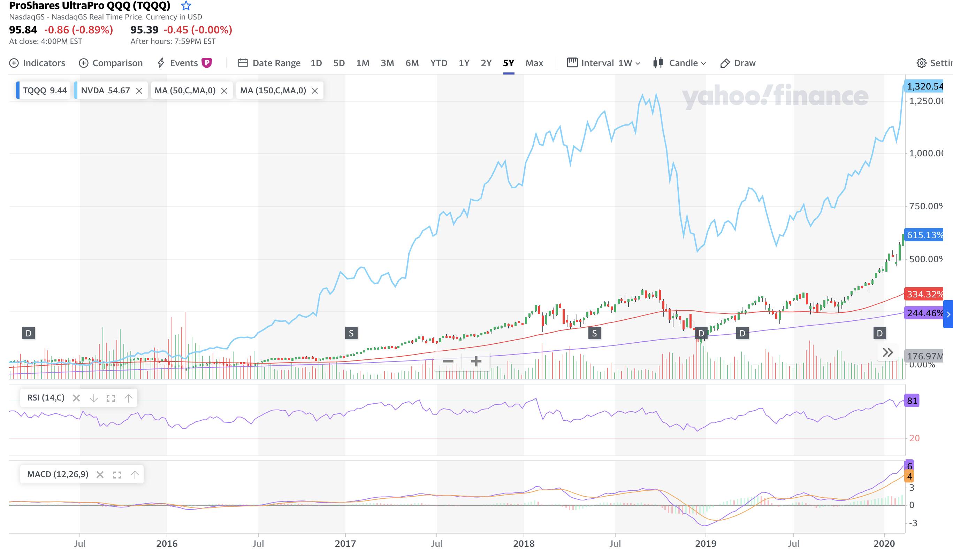Jump to latest data with double-arrow button

click(887, 352)
